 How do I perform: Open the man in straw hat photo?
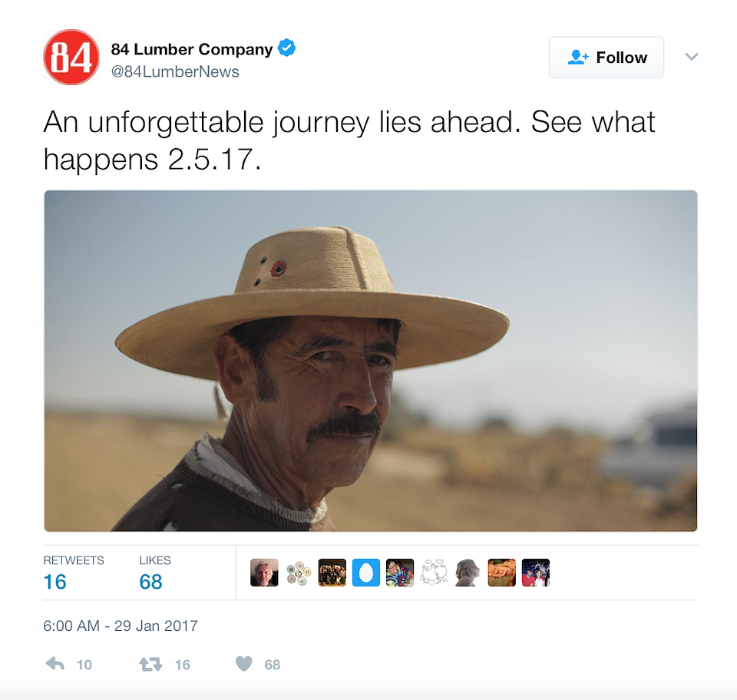[x=370, y=361]
